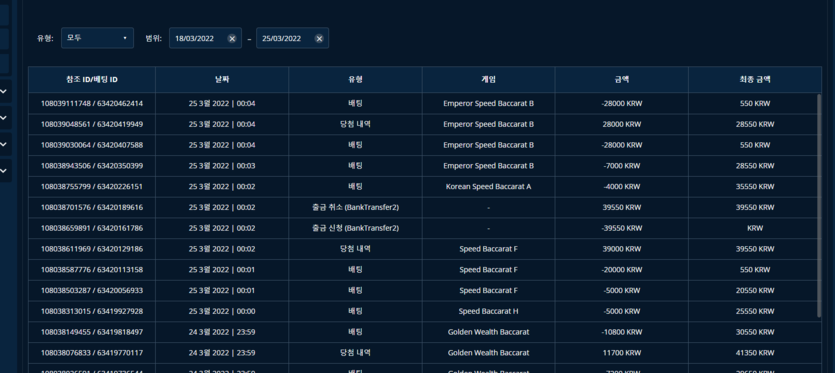Click the -10800 KRW amount cell
The image size is (835, 373).
point(621,332)
